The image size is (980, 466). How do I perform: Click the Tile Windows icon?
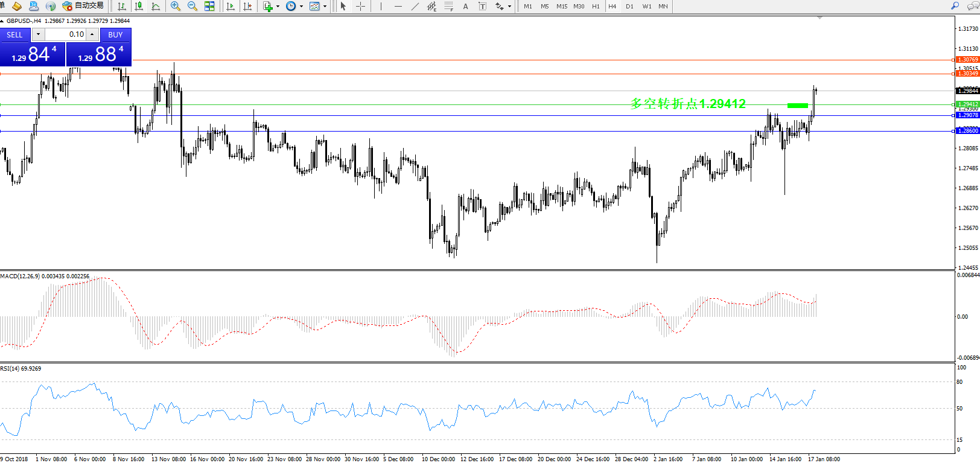tap(209, 6)
